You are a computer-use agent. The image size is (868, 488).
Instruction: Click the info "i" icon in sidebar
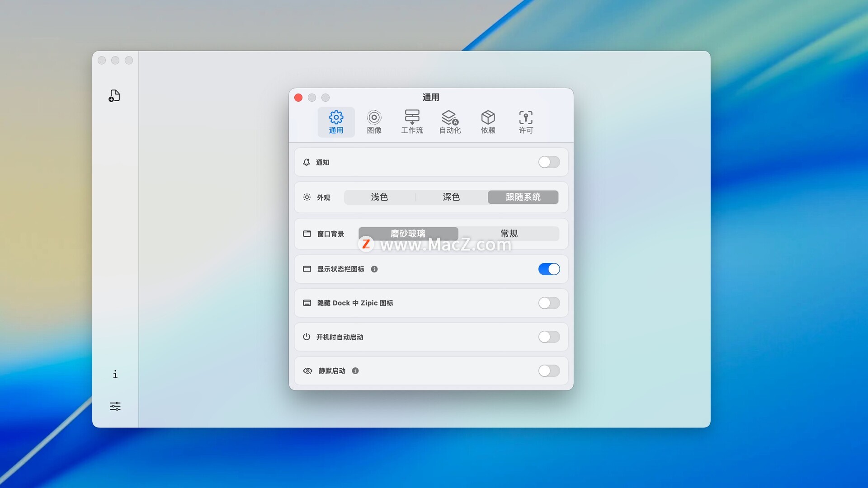click(x=115, y=374)
